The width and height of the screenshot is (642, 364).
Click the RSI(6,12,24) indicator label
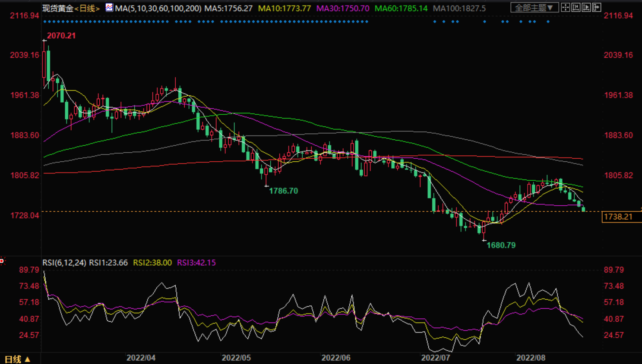tap(64, 263)
